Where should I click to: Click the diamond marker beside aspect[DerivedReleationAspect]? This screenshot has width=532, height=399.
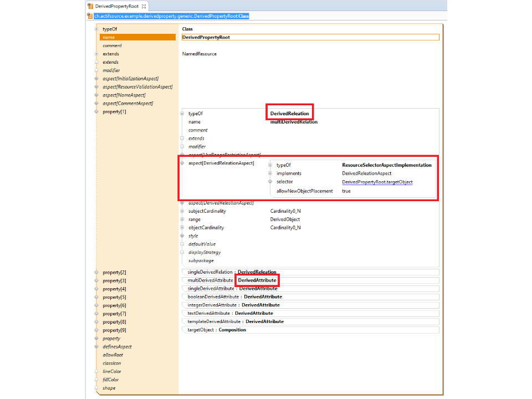click(182, 163)
